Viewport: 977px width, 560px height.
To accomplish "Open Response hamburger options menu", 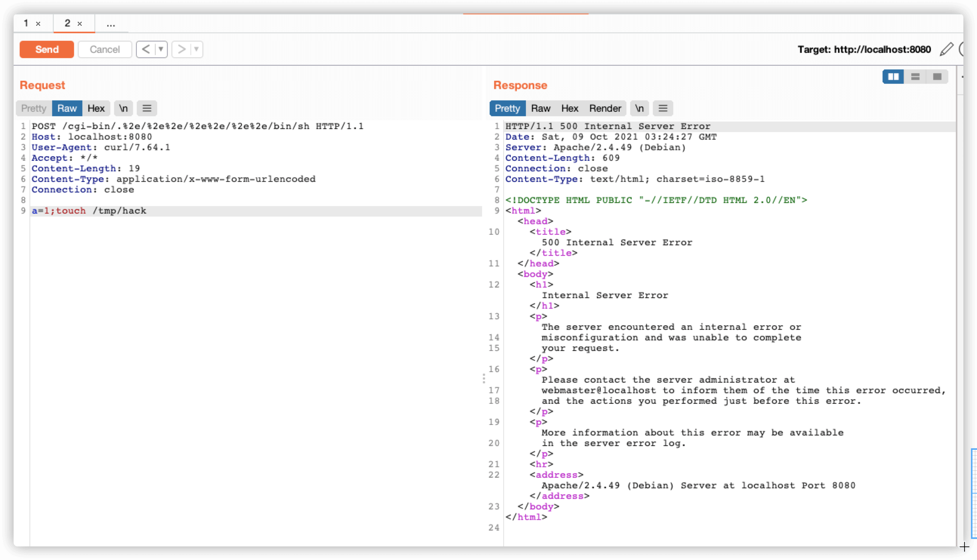I will (663, 108).
